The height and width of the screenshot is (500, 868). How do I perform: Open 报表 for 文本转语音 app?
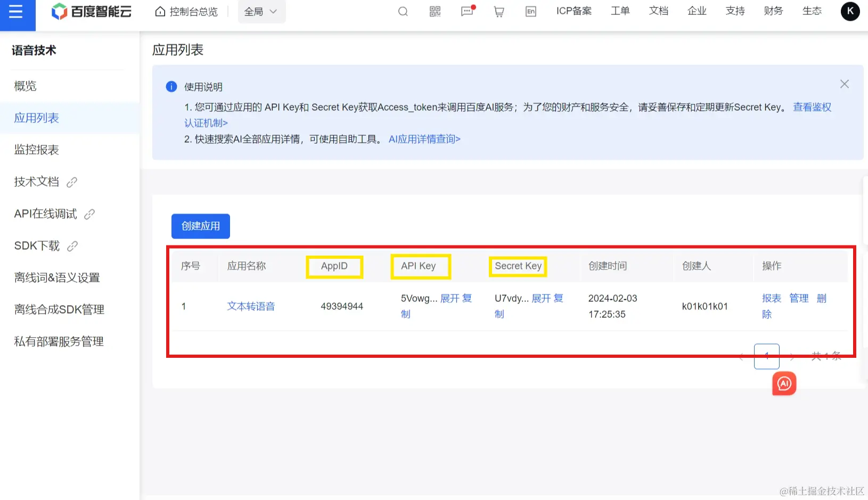pos(772,298)
